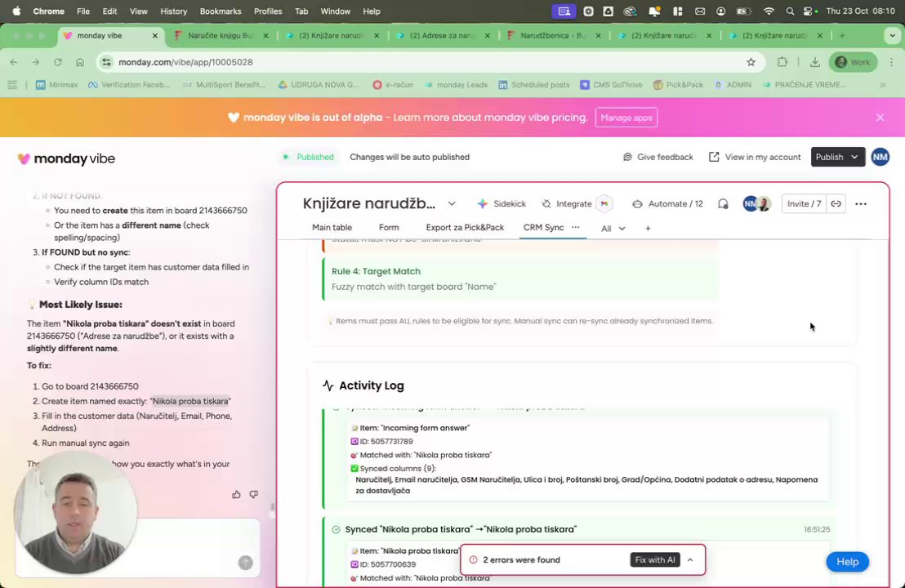
Task: Switch to Naručite knjigu browser tab
Action: pos(221,36)
